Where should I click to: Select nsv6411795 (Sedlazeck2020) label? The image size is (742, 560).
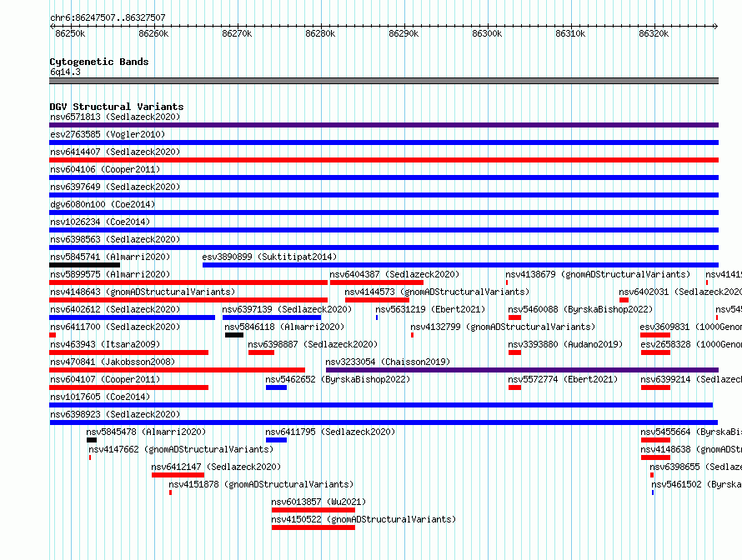coord(330,432)
